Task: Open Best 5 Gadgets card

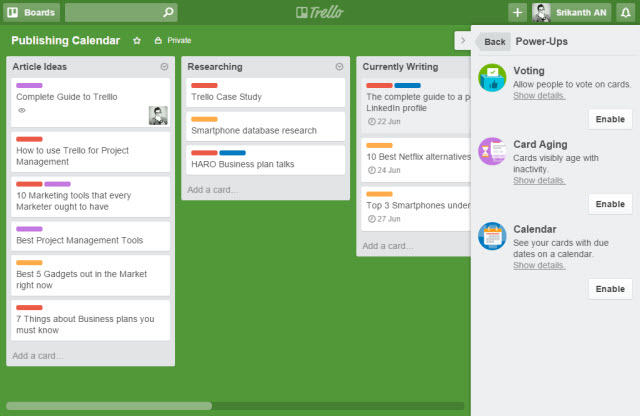Action: pyautogui.click(x=91, y=276)
